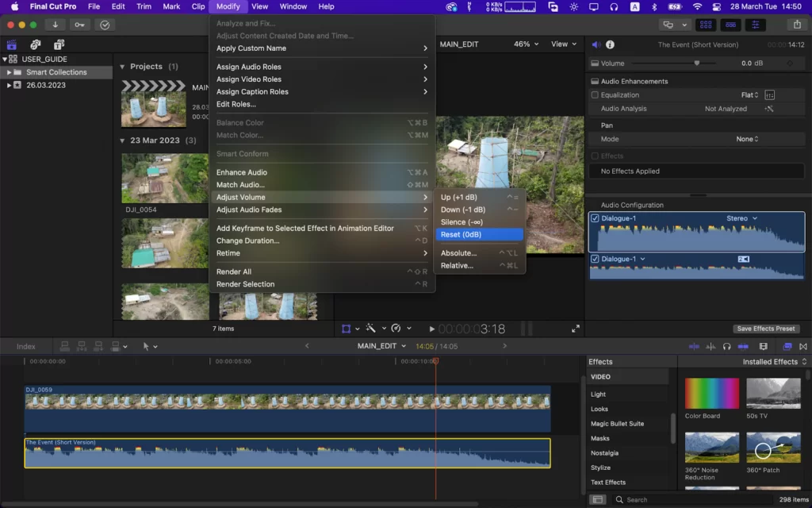The height and width of the screenshot is (508, 812).
Task: Open the transform tool icon below viewer
Action: tap(346, 329)
